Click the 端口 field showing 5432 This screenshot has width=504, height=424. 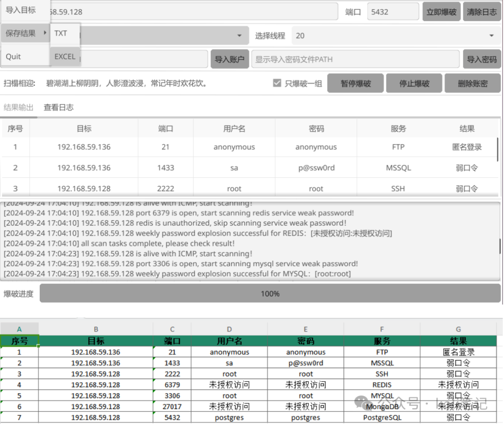393,12
